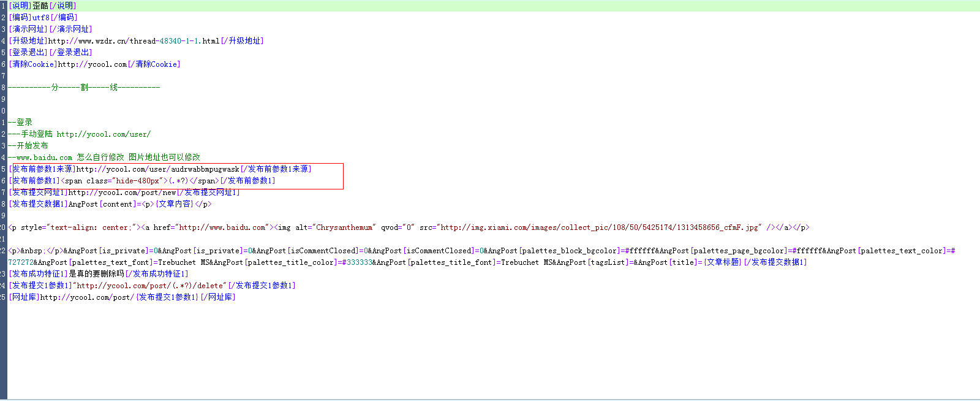Place cursor on the utf8 encoding value
Screen dimensions: 980x401
(x=40, y=18)
